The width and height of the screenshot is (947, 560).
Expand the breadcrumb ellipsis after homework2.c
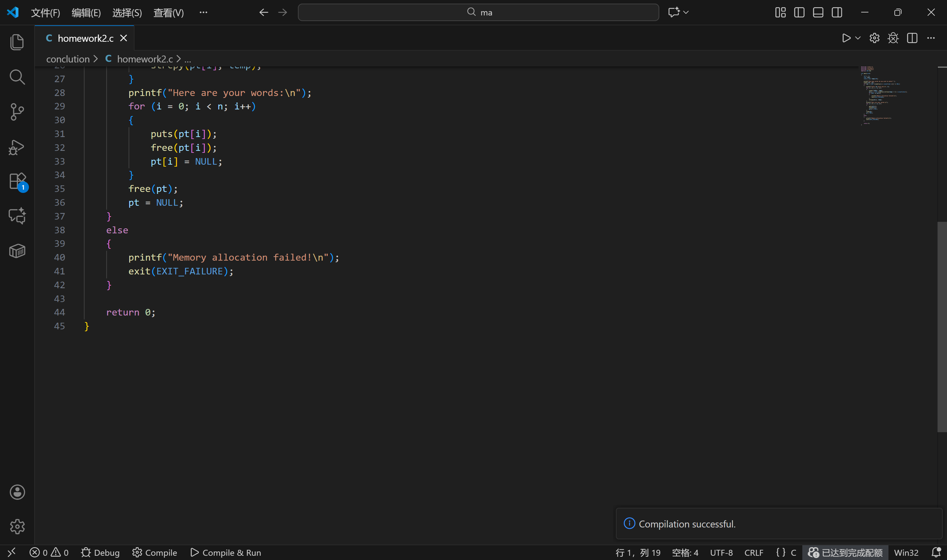tap(187, 59)
